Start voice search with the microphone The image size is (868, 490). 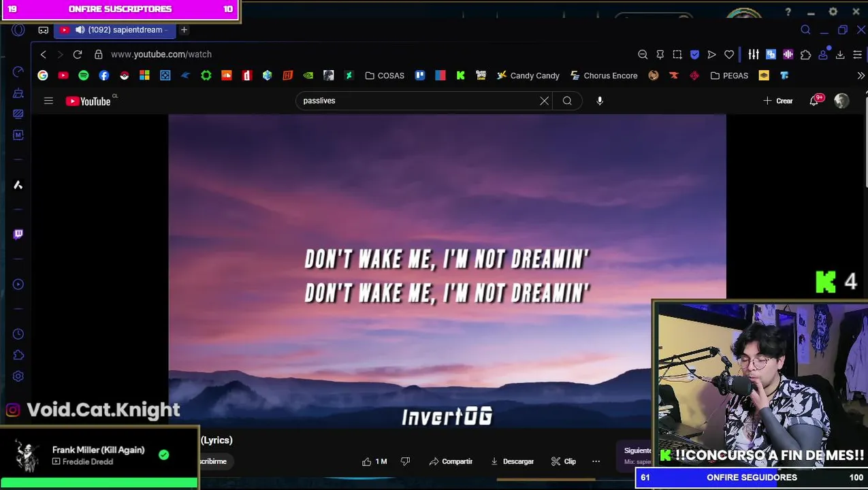tap(600, 101)
